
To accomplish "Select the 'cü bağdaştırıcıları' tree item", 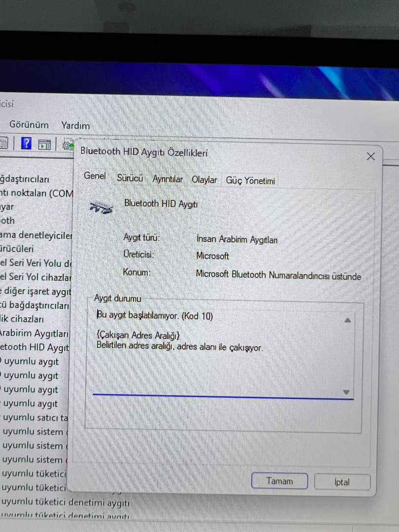I will [34, 305].
